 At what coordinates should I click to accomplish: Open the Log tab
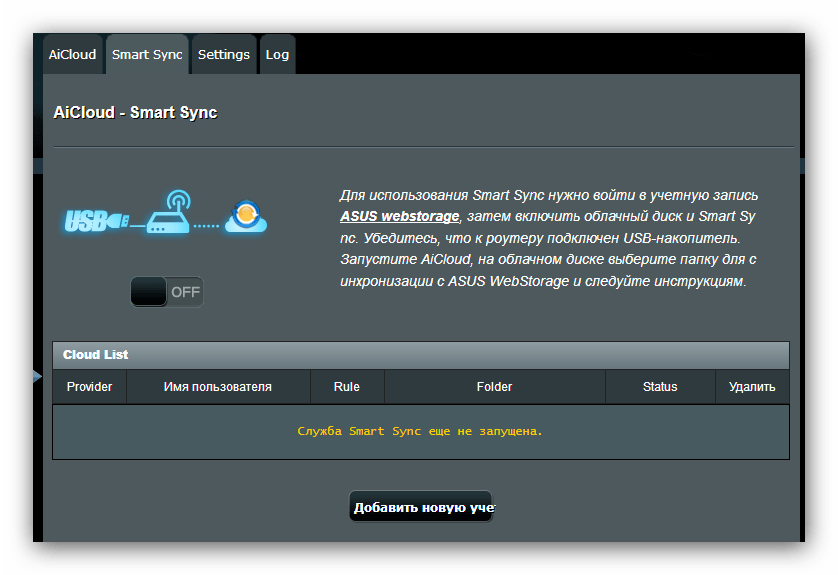click(x=277, y=55)
